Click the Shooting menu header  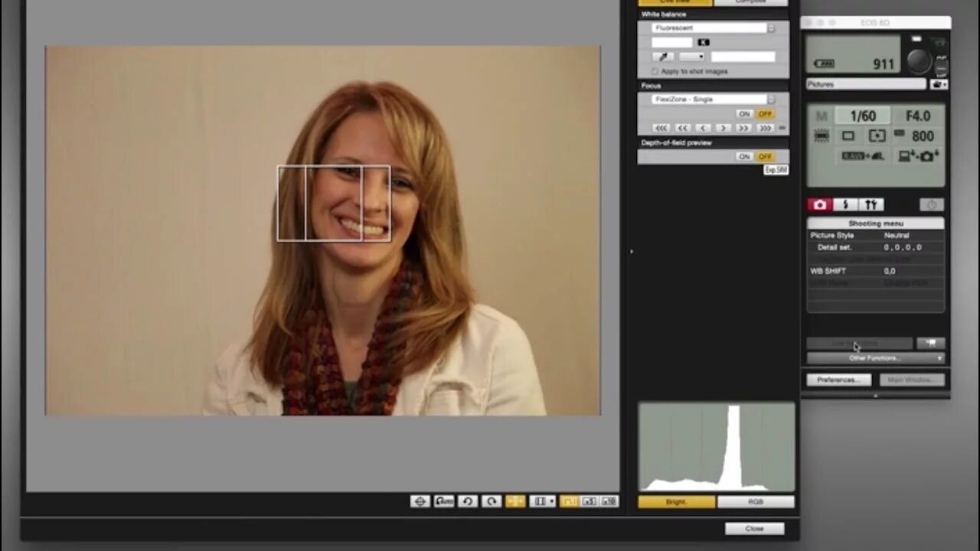click(x=876, y=223)
